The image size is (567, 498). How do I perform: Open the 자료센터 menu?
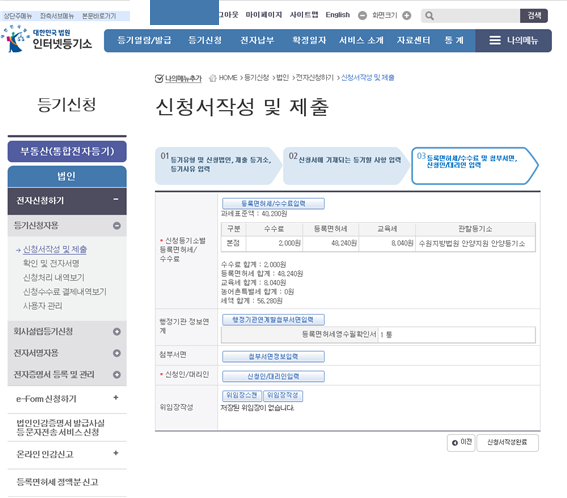click(x=413, y=40)
